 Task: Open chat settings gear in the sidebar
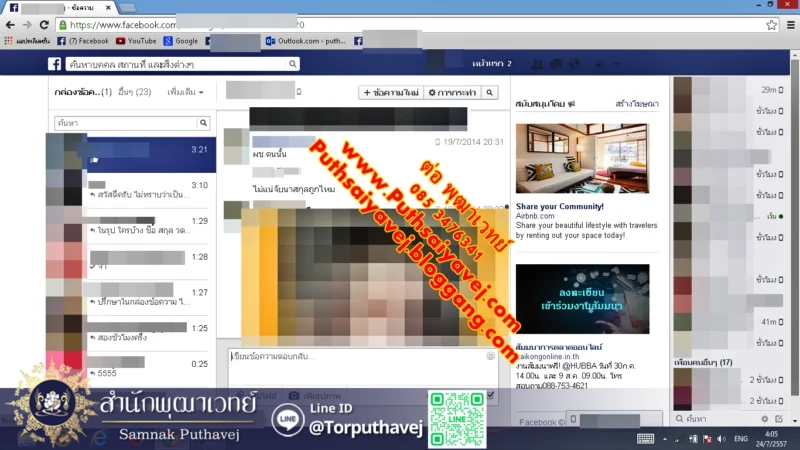[765, 418]
